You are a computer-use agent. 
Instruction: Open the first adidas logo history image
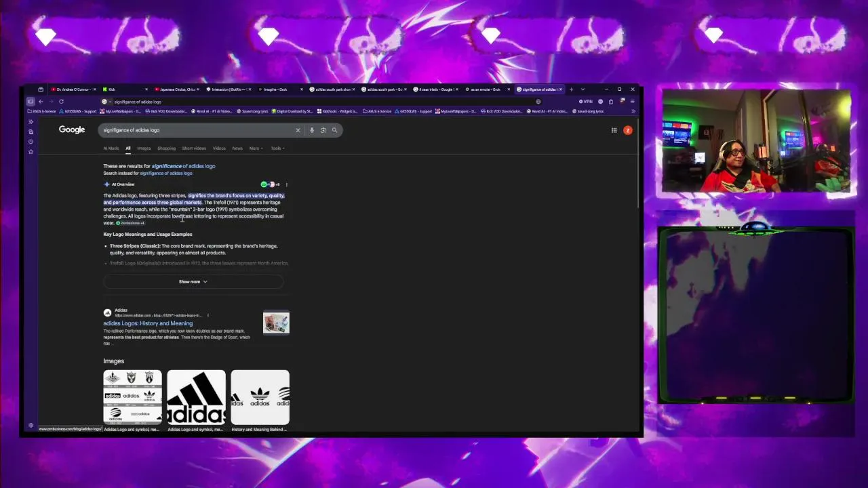click(x=132, y=396)
